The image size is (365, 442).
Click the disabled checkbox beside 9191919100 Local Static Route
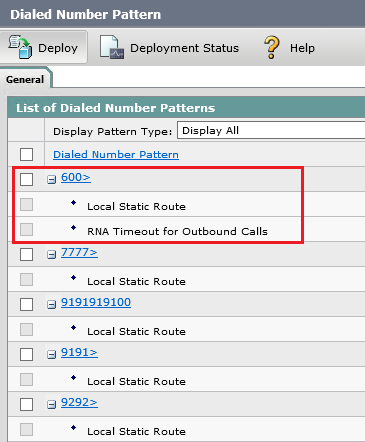pos(26,329)
